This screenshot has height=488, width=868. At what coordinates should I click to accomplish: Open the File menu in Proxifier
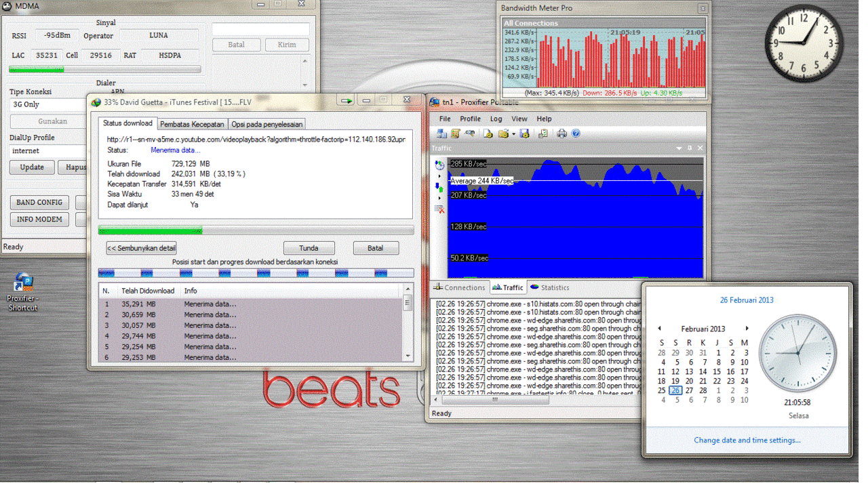pyautogui.click(x=445, y=119)
